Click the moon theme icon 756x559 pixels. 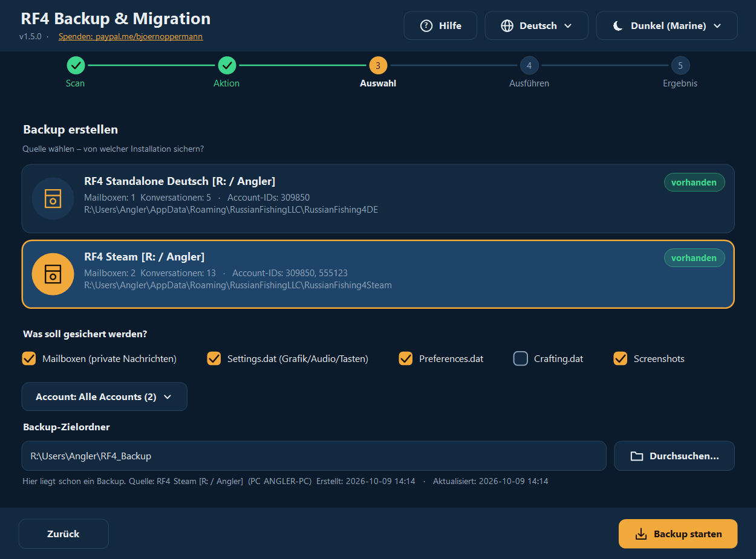(x=618, y=26)
